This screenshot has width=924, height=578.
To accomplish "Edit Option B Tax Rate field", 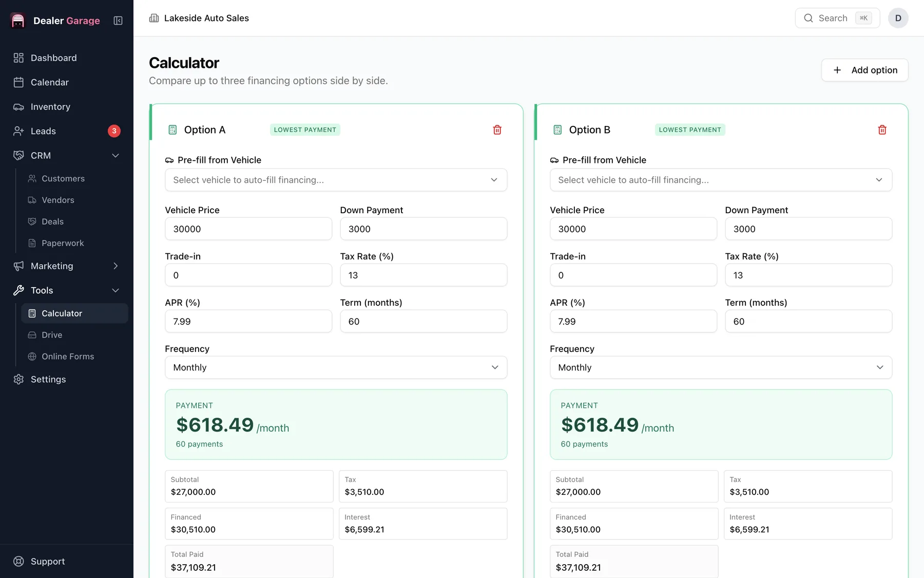I will [x=808, y=275].
